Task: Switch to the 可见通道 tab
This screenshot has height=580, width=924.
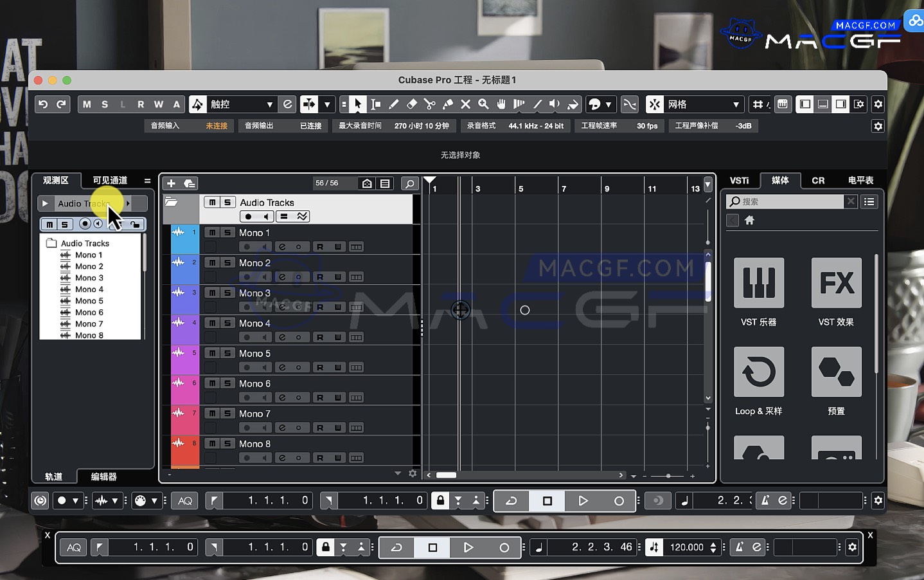Action: [x=110, y=181]
